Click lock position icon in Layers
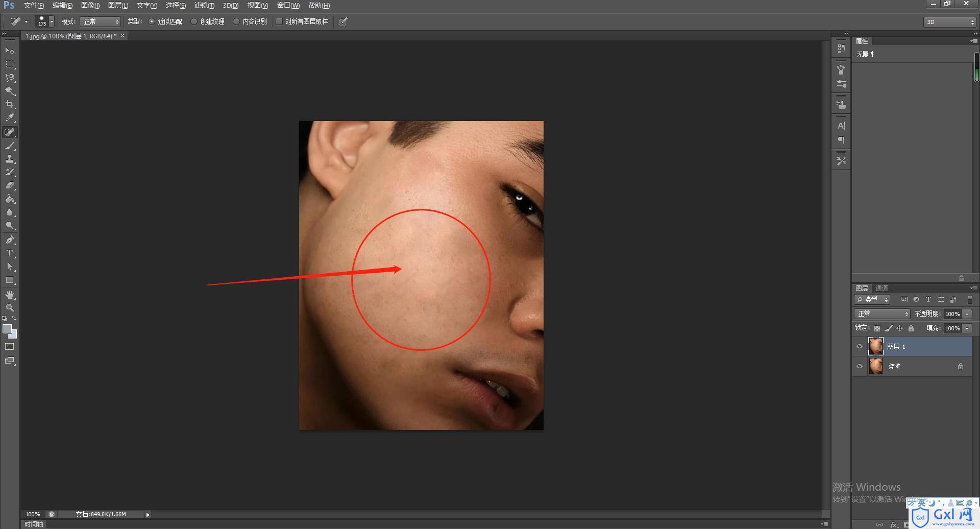 900,328
